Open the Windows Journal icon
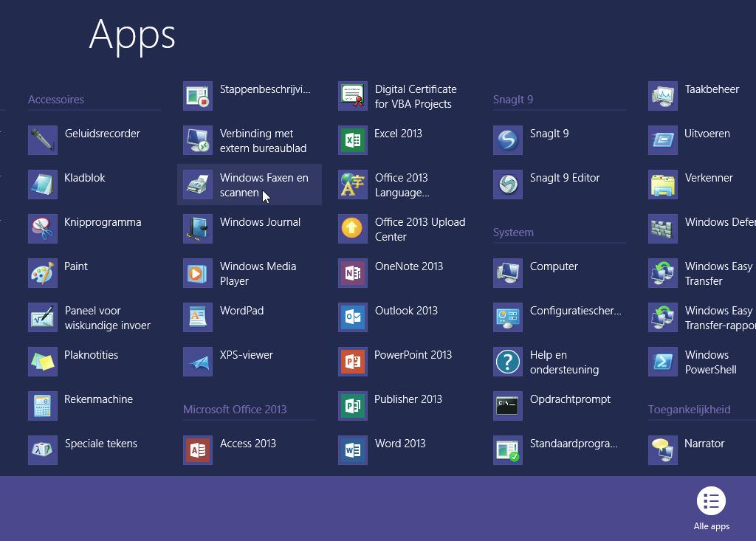Viewport: 756px width, 541px height. 198,229
